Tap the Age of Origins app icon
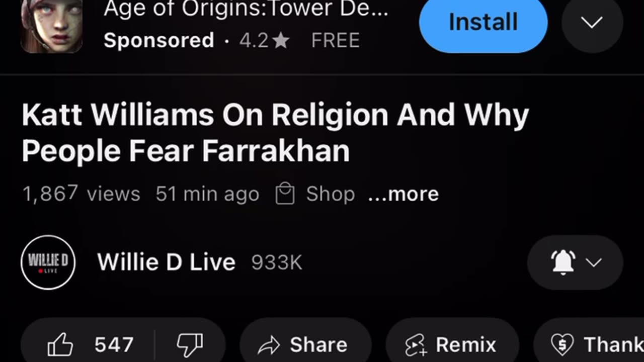This screenshot has height=362, width=644. point(51,26)
